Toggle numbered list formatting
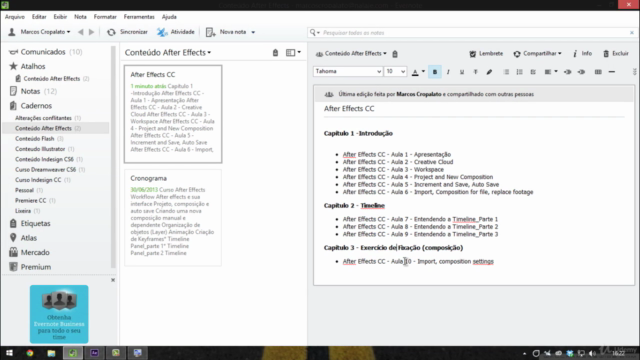Viewport: 640px width, 360px height. click(520, 72)
